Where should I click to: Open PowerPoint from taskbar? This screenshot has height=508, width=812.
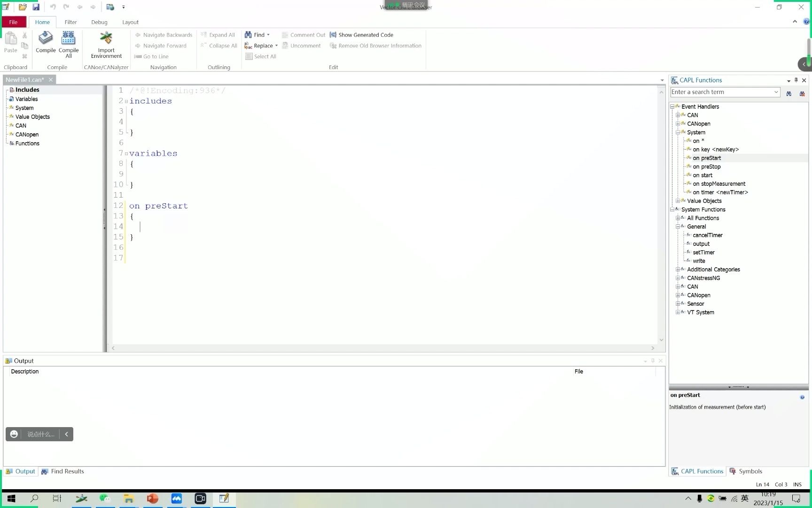point(152,499)
